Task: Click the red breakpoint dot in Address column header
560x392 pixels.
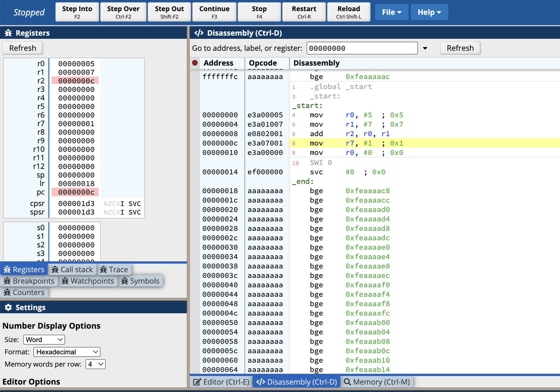Action: (195, 63)
